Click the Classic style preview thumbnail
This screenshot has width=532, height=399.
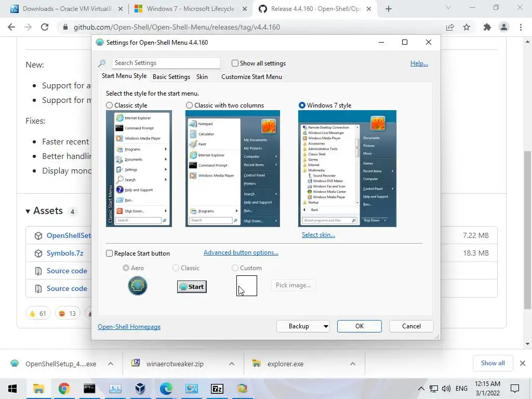pyautogui.click(x=139, y=169)
